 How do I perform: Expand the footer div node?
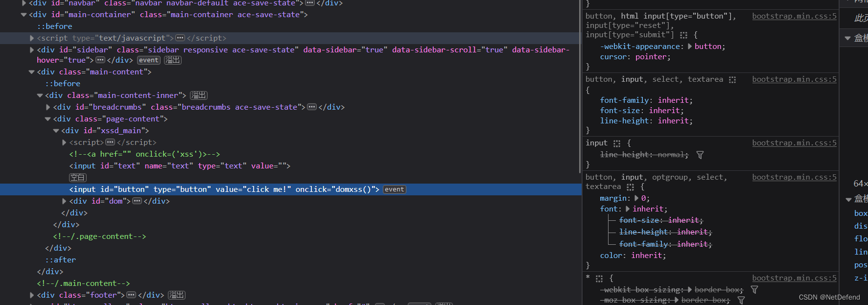pyautogui.click(x=32, y=295)
